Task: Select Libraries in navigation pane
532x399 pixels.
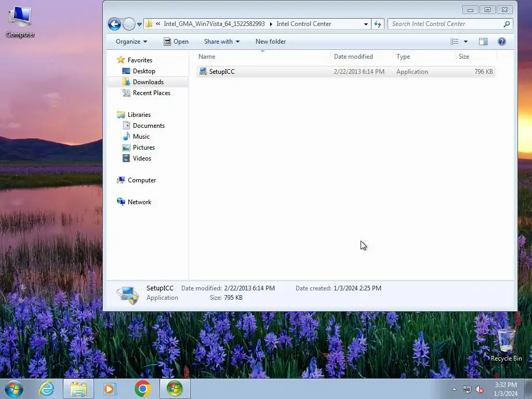Action: (139, 115)
